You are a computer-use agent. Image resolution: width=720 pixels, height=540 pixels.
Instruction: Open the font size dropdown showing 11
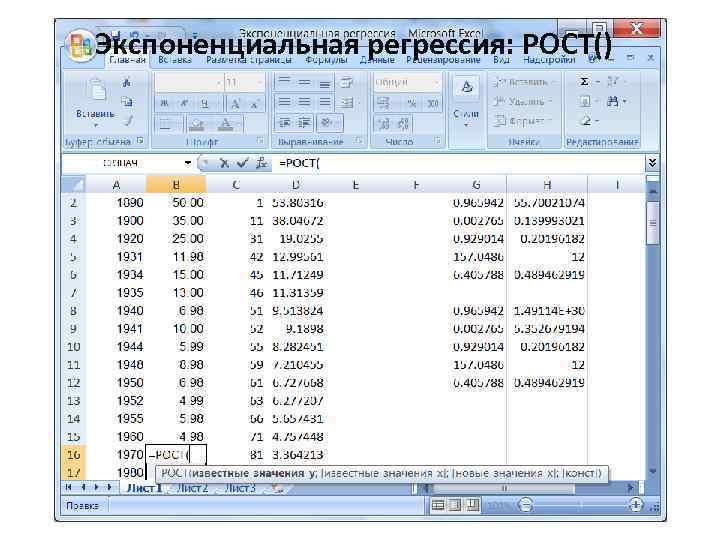pyautogui.click(x=260, y=83)
